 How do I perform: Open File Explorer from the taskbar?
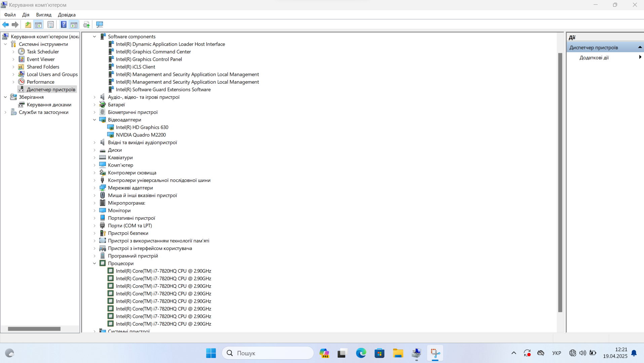click(x=398, y=353)
